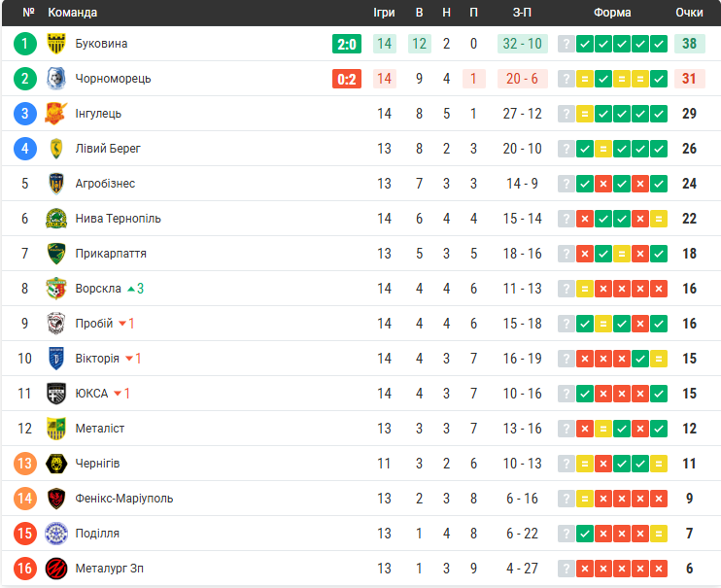The height and width of the screenshot is (588, 721).
Task: Click the Metalist club logo
Action: [55, 429]
